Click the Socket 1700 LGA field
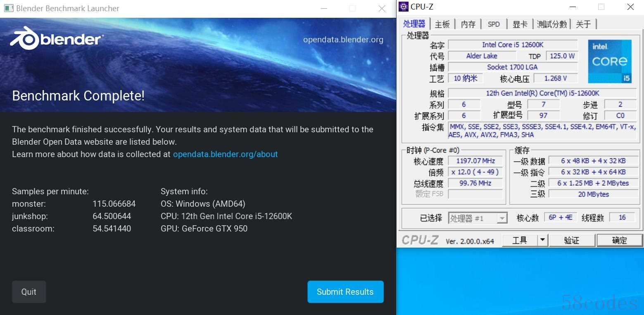Viewport: 644px width, 315px height. pos(513,67)
